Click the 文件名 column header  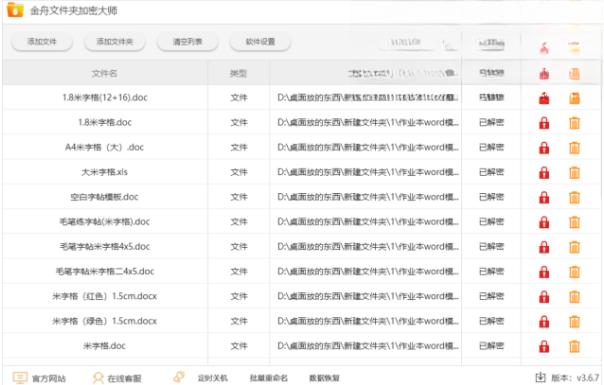click(x=104, y=73)
